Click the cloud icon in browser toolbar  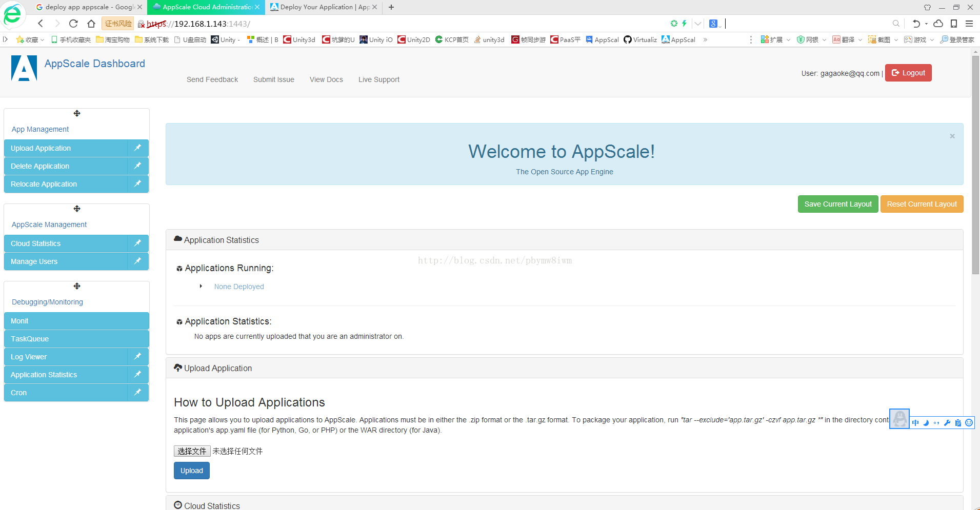938,24
